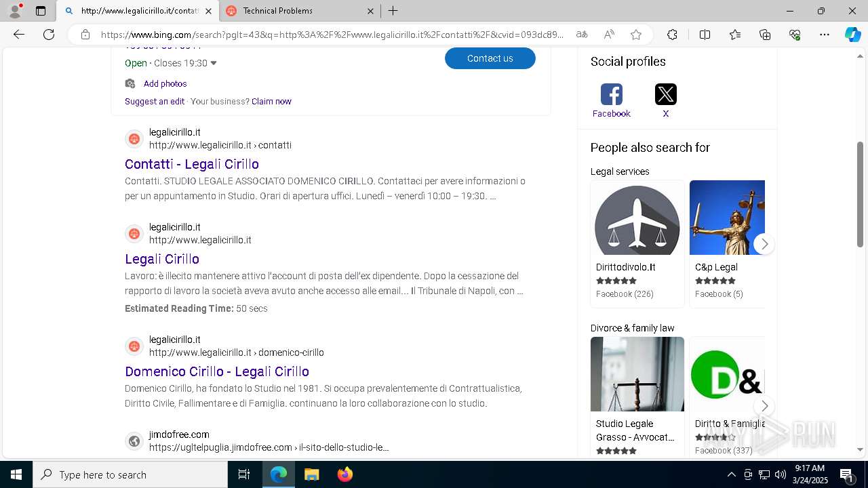Viewport: 868px width, 488px height.
Task: Open Favorites list icon
Action: tap(735, 35)
